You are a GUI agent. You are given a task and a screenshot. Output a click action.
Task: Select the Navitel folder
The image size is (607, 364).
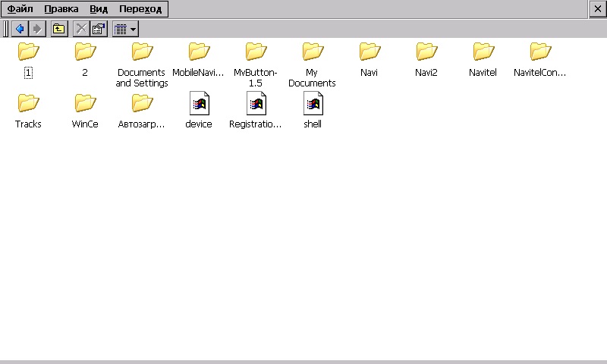(x=483, y=52)
